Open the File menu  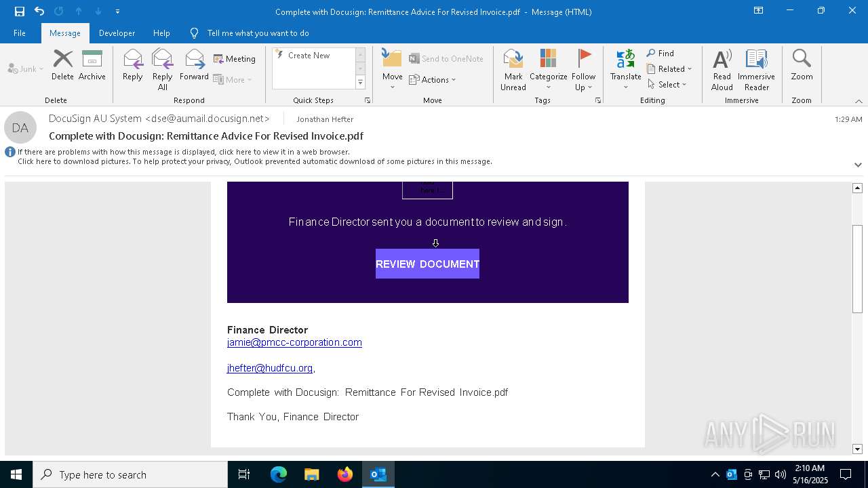(x=20, y=33)
